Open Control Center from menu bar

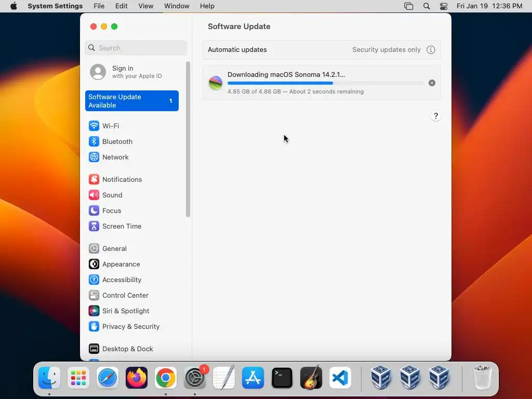(x=444, y=6)
